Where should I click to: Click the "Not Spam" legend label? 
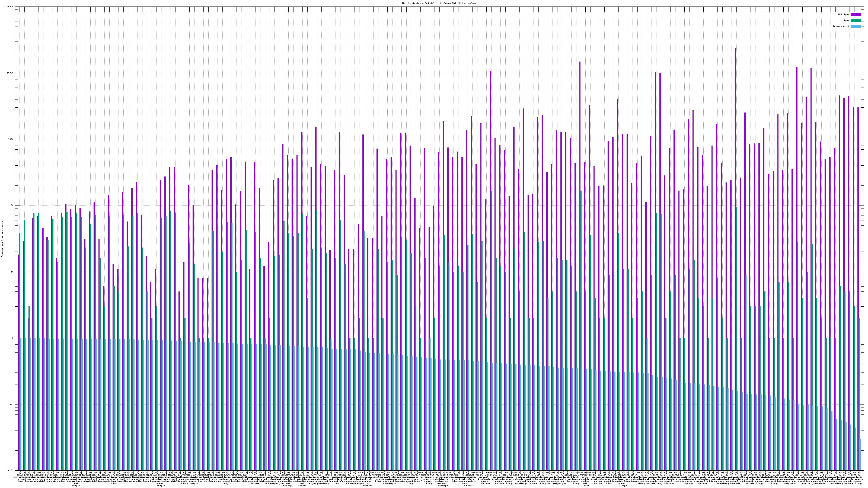(x=844, y=14)
